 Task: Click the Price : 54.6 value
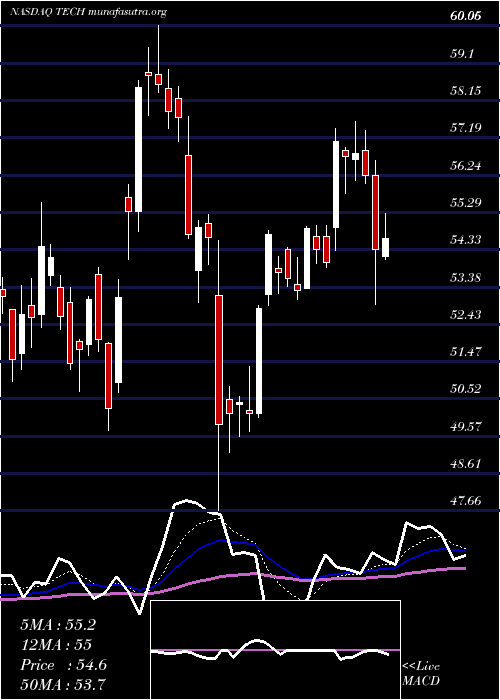click(x=63, y=665)
